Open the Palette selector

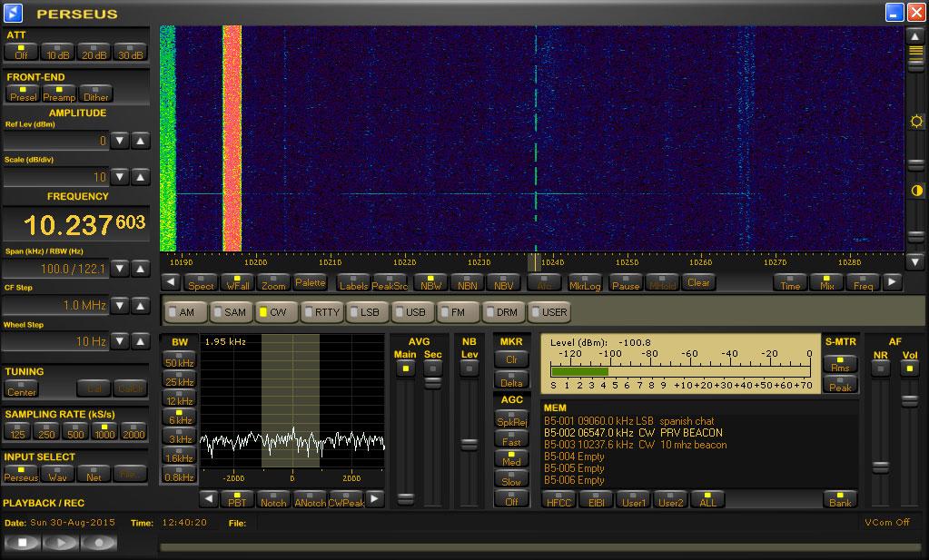310,282
